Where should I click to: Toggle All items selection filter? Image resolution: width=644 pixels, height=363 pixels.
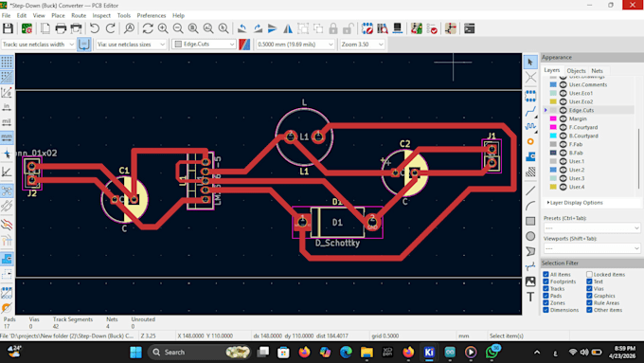pos(546,274)
